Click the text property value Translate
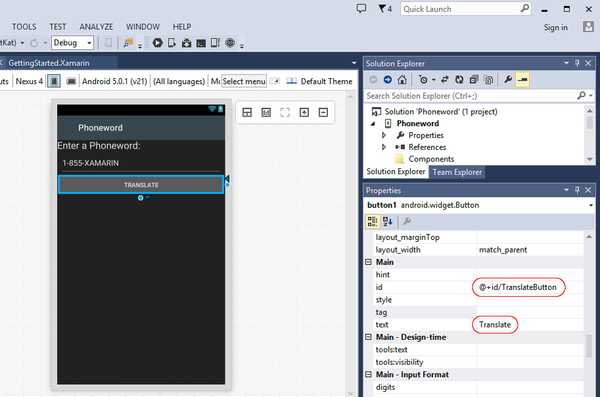This screenshot has width=600, height=397. 495,325
